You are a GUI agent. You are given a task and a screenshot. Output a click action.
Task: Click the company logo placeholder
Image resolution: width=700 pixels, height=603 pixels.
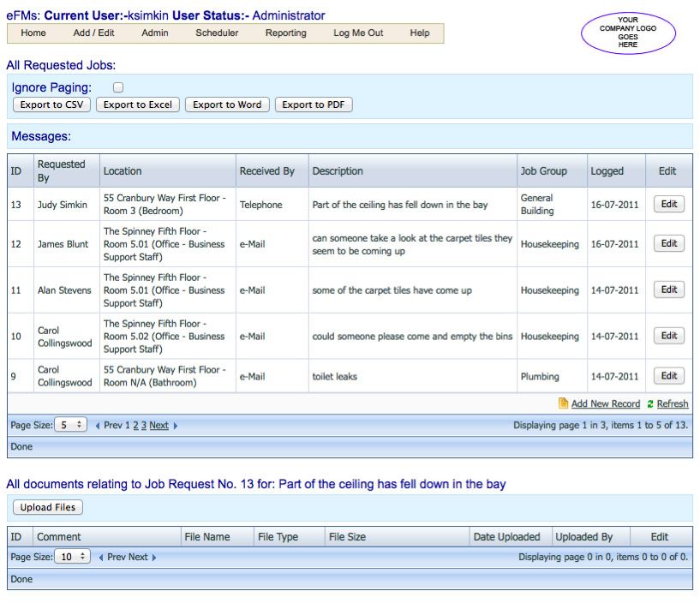tap(628, 33)
